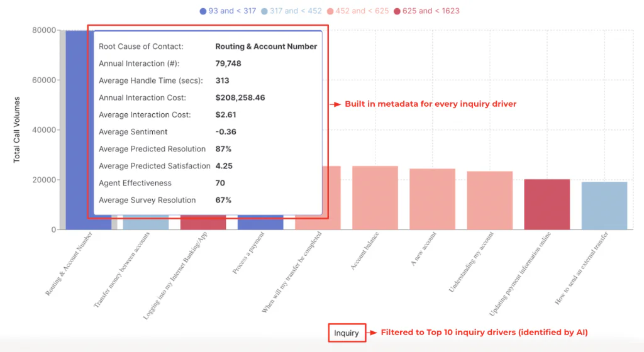
Task: Select the Account balance bar
Action: click(375, 198)
